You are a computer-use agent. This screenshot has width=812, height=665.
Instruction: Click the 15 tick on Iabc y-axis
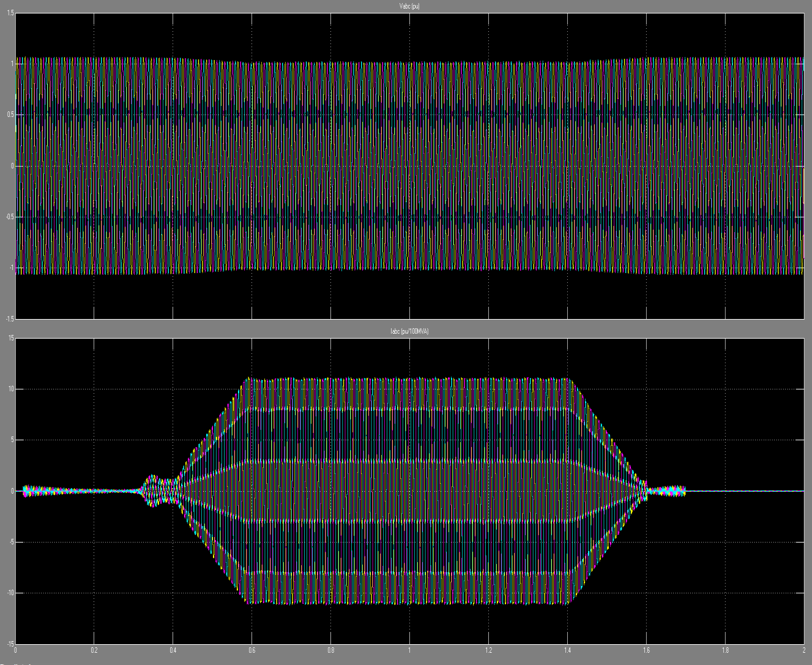pyautogui.click(x=11, y=338)
